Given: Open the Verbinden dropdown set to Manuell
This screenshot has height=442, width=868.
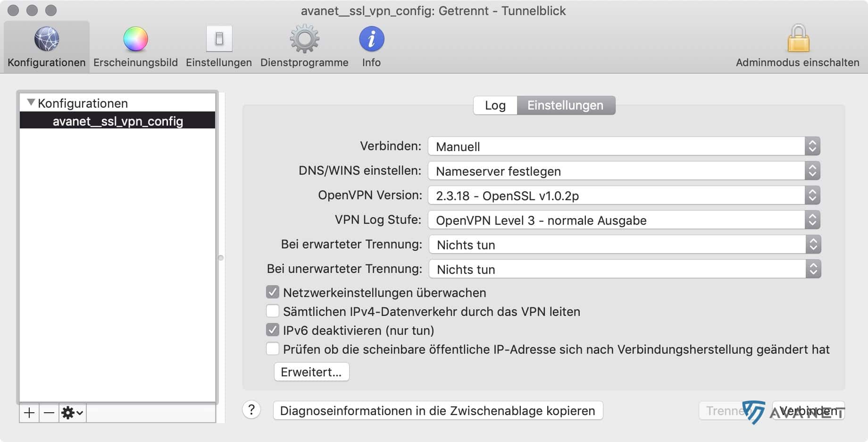Looking at the screenshot, I should point(624,146).
